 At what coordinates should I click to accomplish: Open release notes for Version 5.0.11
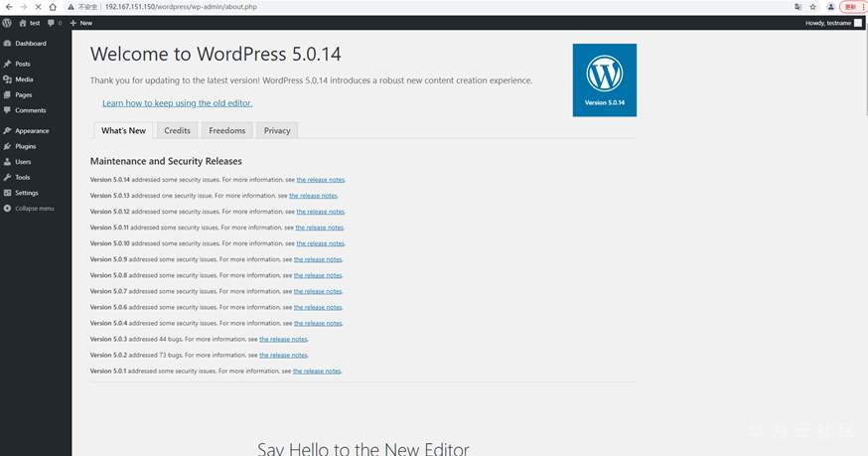(320, 228)
